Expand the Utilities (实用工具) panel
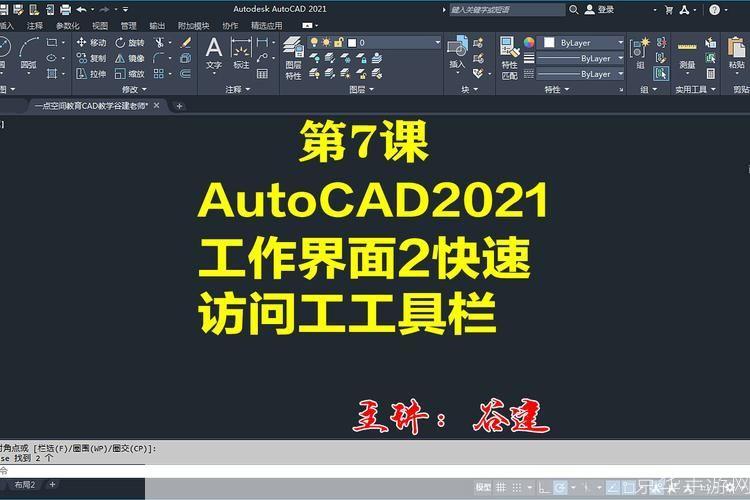 coord(695,89)
